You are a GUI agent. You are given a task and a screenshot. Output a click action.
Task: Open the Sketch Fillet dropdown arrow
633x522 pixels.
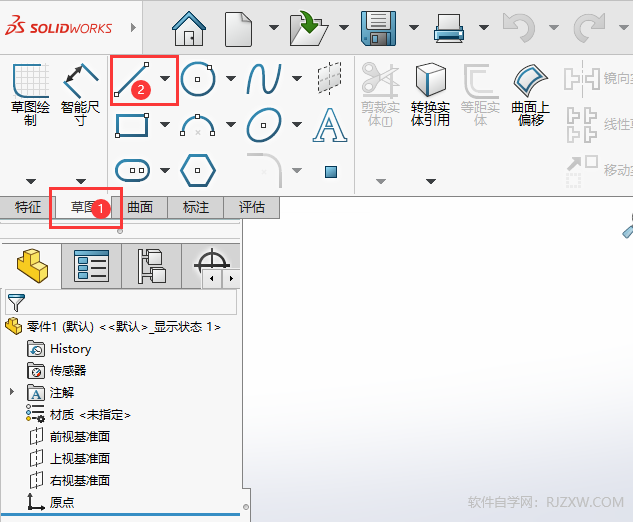point(297,170)
